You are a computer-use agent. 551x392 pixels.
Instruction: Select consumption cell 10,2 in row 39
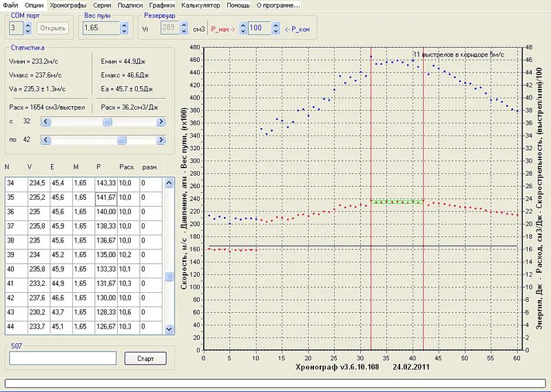128,255
